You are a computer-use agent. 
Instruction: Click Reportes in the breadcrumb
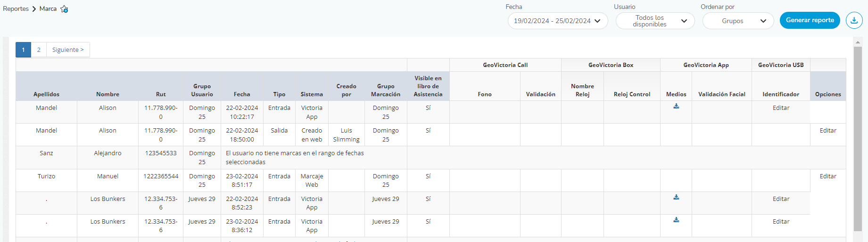point(16,9)
